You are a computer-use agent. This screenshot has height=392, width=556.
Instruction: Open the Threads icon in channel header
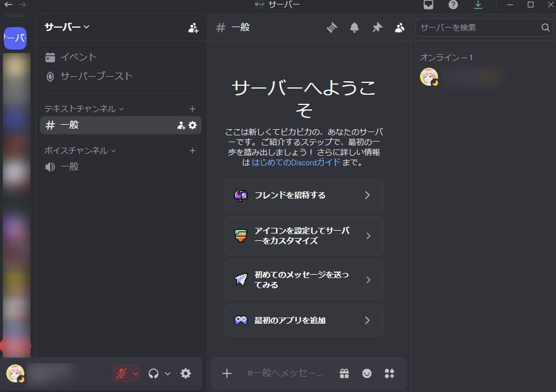coord(332,28)
